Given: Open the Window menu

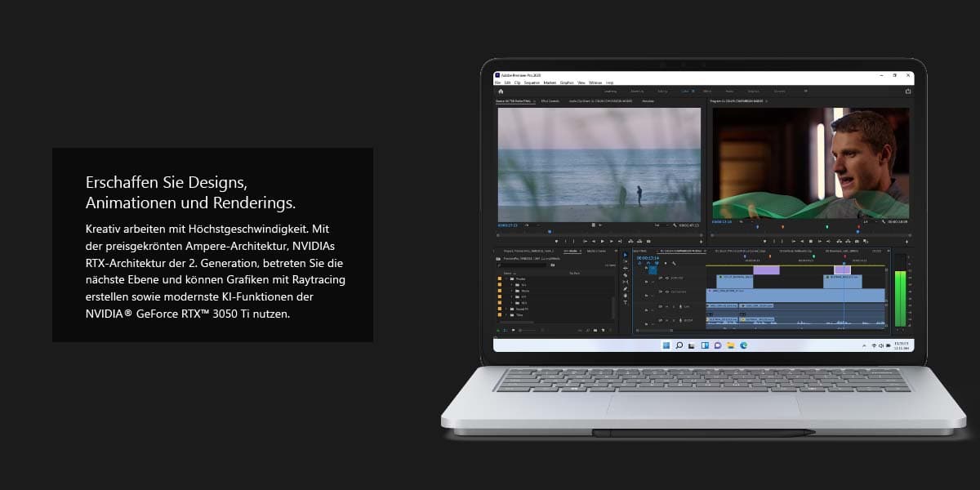Looking at the screenshot, I should point(595,82).
